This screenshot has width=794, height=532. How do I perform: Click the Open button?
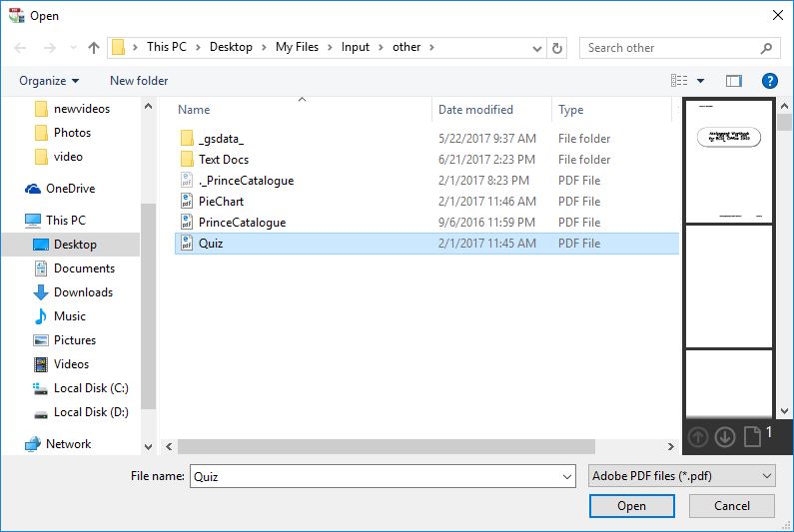point(631,506)
